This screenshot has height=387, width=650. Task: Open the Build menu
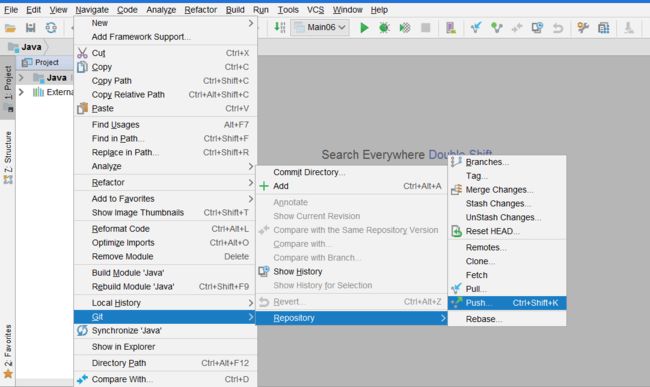[235, 10]
